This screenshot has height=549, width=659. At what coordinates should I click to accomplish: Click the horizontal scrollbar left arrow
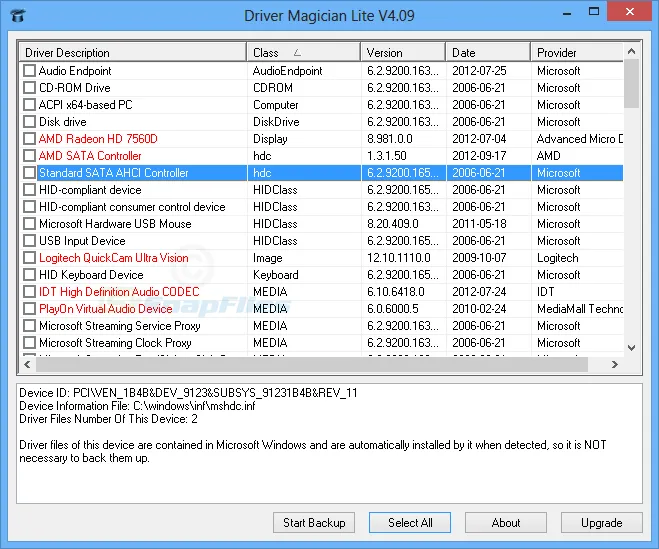point(28,364)
